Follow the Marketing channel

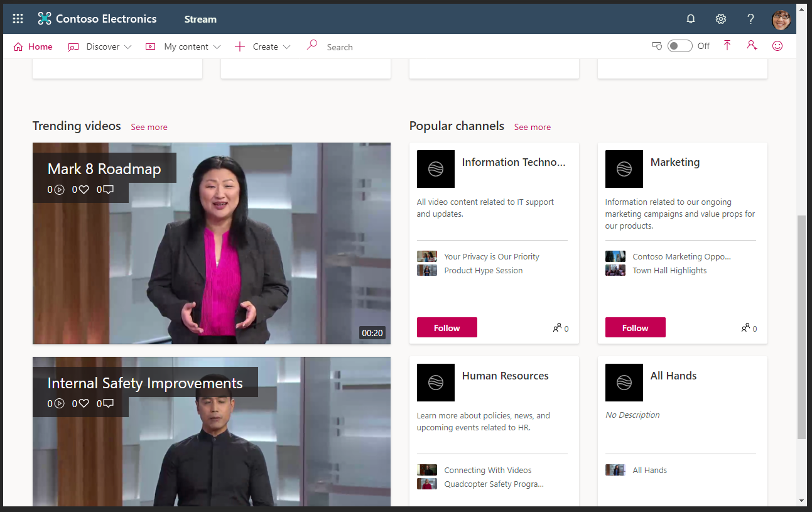[636, 327]
